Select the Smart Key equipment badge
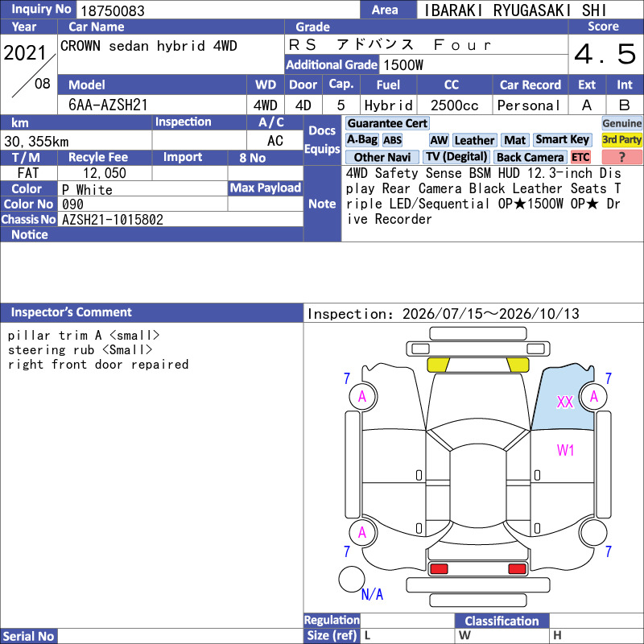 click(563, 139)
